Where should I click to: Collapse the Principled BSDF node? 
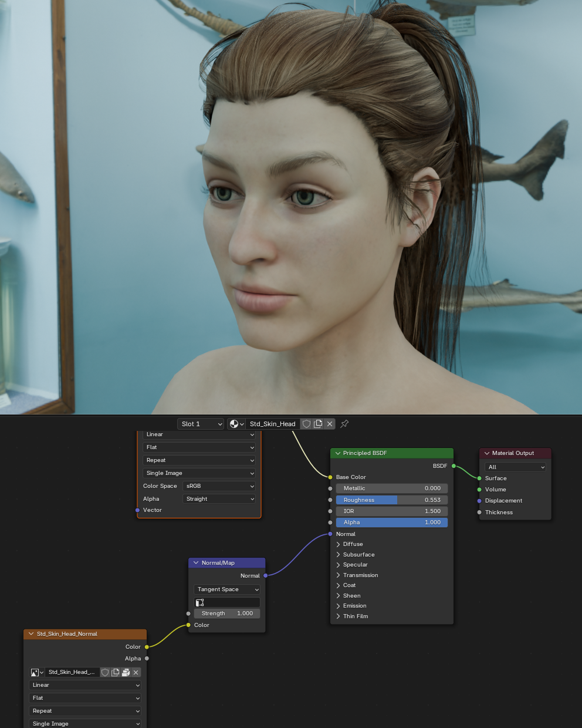tap(338, 453)
